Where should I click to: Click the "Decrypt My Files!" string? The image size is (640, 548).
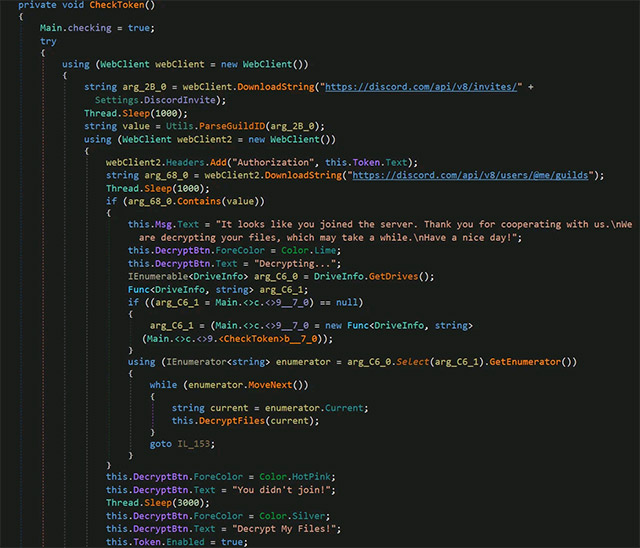coord(284,529)
